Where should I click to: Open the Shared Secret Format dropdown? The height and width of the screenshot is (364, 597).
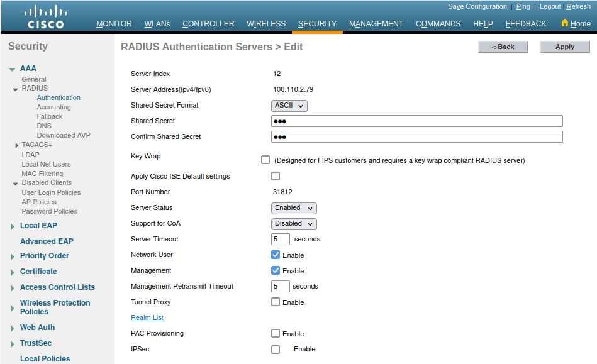[289, 106]
